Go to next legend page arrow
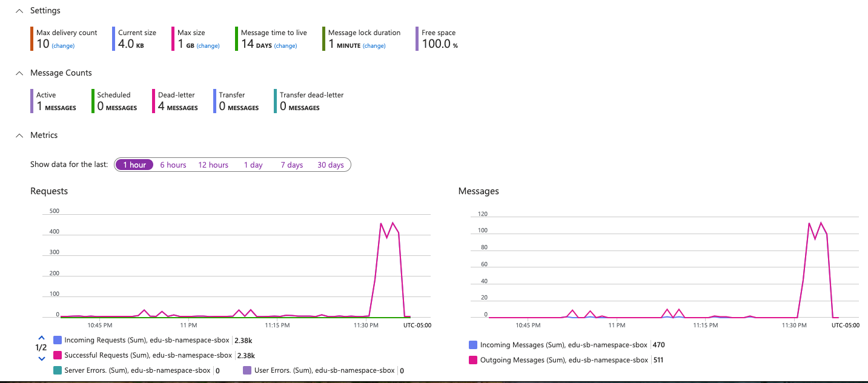868x383 pixels. pos(41,358)
